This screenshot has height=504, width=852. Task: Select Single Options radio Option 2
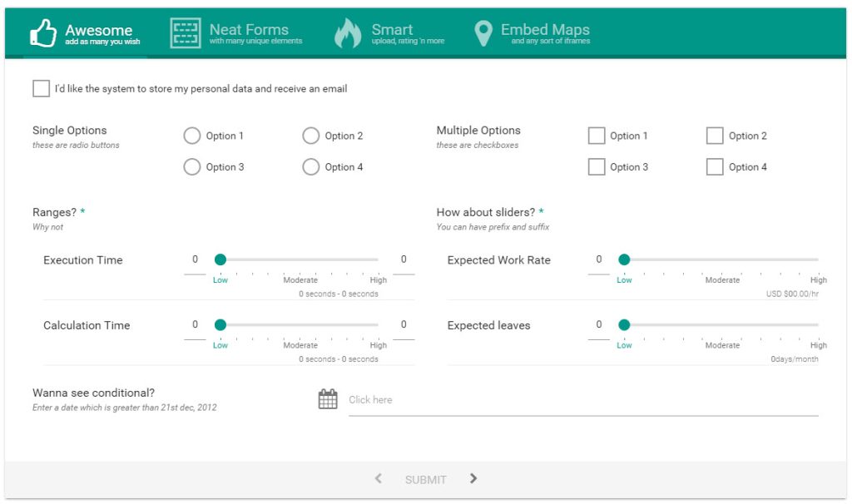pos(311,136)
